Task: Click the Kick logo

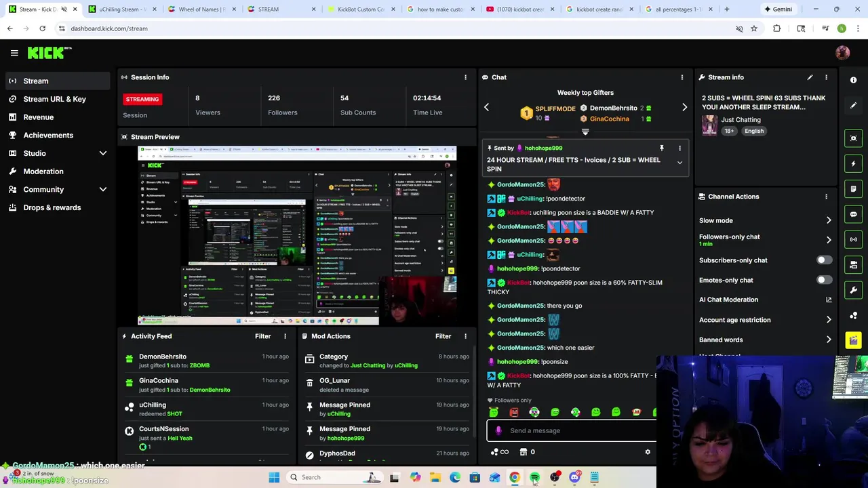Action: pos(50,53)
